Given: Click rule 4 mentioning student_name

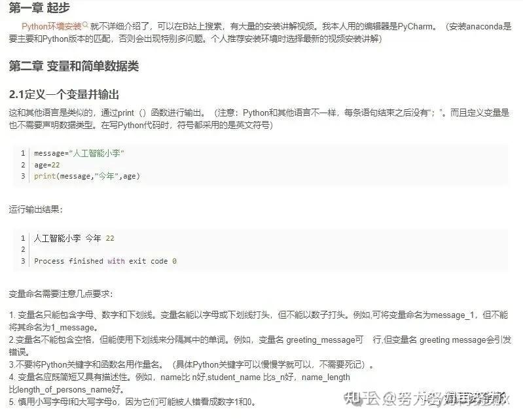Looking at the screenshot, I should point(179,383).
